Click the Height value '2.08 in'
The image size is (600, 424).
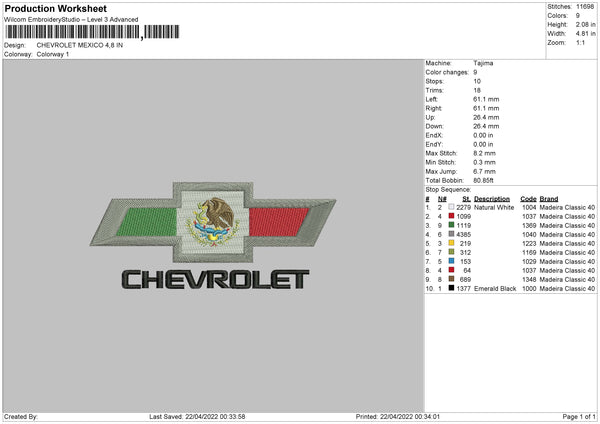click(x=585, y=24)
